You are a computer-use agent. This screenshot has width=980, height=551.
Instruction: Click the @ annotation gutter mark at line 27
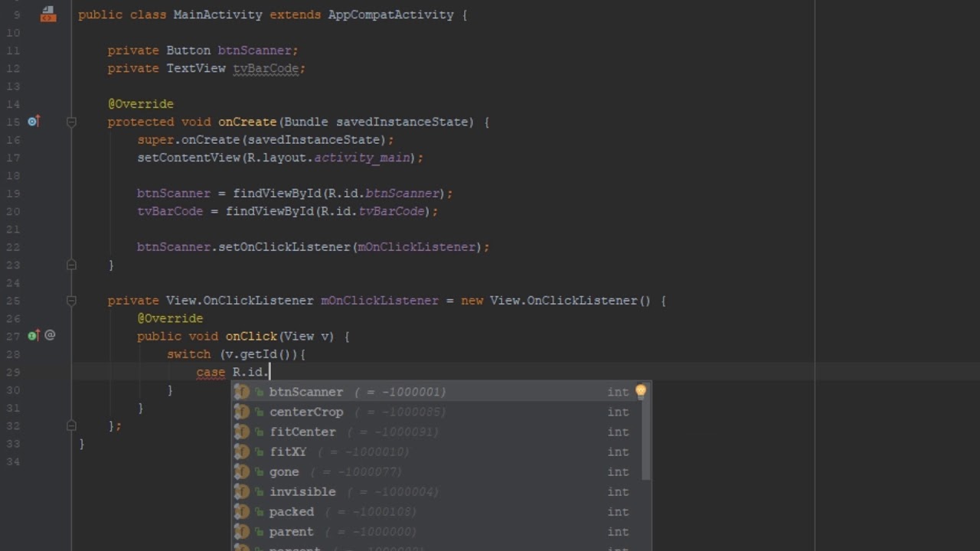click(50, 335)
